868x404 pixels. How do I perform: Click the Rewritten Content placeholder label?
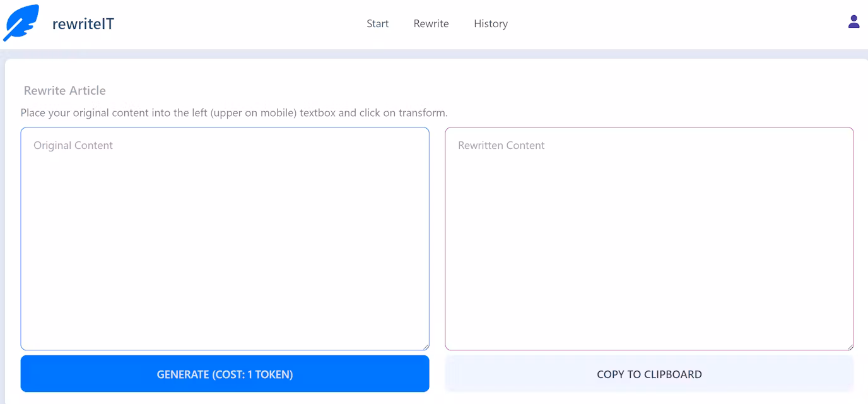tap(501, 145)
